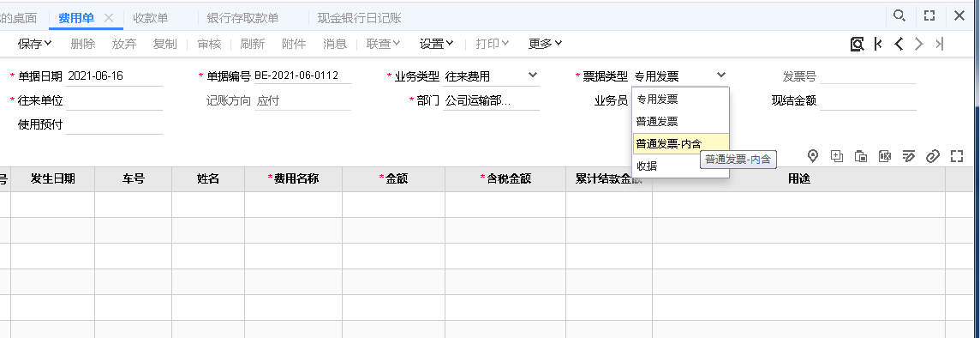Choose 收据 option in the list
Screen dimensions: 980x338
coord(681,166)
